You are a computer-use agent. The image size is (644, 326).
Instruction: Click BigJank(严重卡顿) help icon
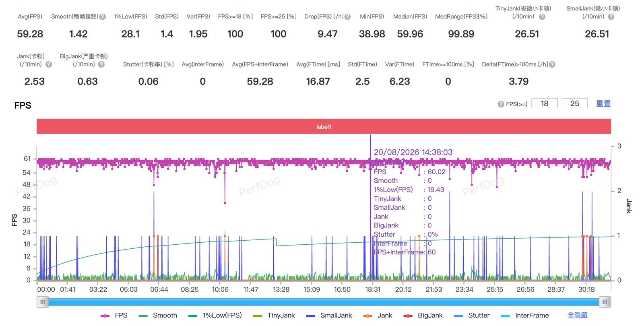(x=101, y=64)
